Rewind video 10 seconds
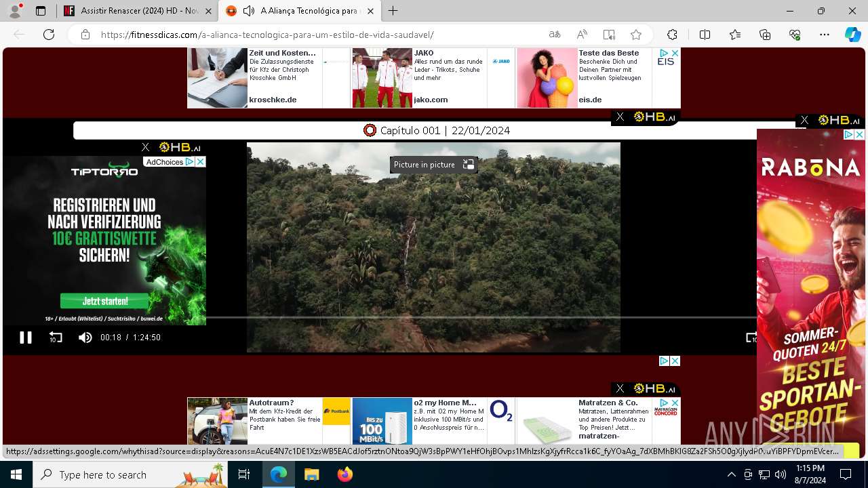868x488 pixels. 56,338
